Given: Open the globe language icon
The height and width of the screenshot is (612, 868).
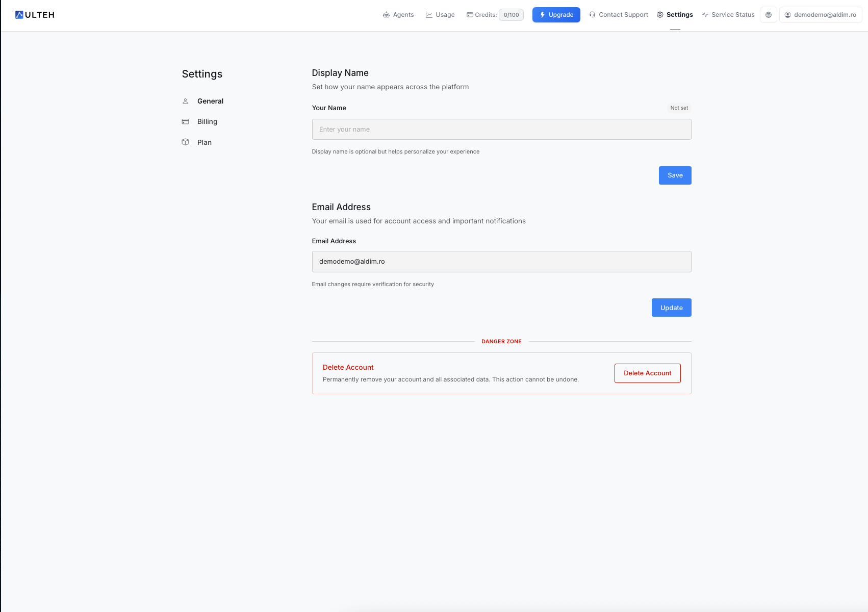Looking at the screenshot, I should pos(768,15).
